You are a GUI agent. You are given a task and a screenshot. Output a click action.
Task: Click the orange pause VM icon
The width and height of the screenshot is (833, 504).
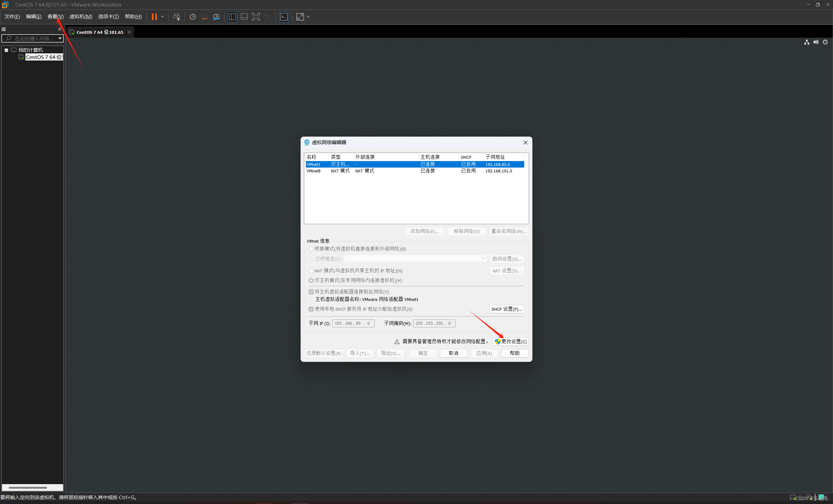tap(154, 17)
